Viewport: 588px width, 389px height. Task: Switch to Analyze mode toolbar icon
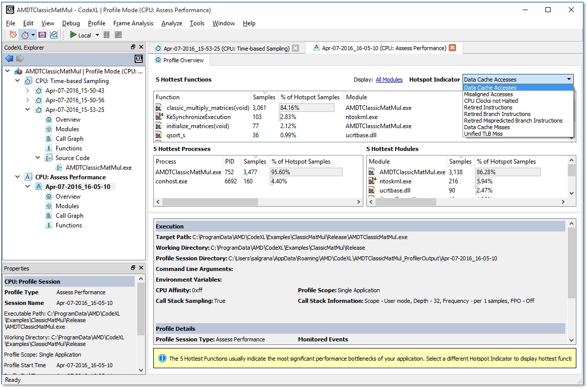click(x=54, y=35)
